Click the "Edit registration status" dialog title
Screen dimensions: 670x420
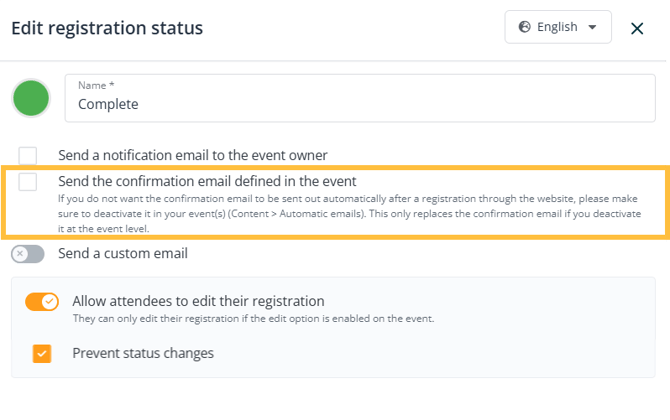107,28
